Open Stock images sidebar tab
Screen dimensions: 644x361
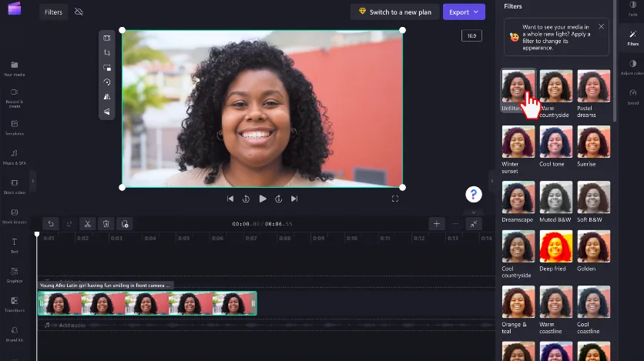pos(15,216)
